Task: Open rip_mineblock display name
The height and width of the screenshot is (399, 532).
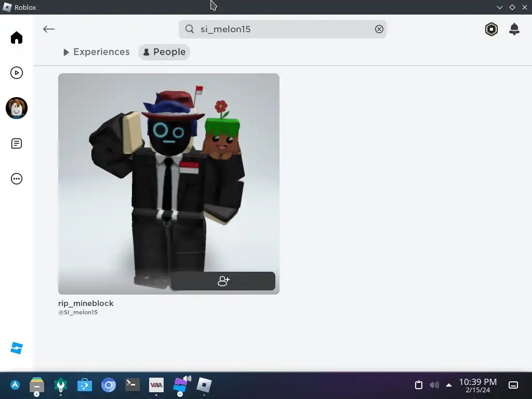Action: click(86, 303)
